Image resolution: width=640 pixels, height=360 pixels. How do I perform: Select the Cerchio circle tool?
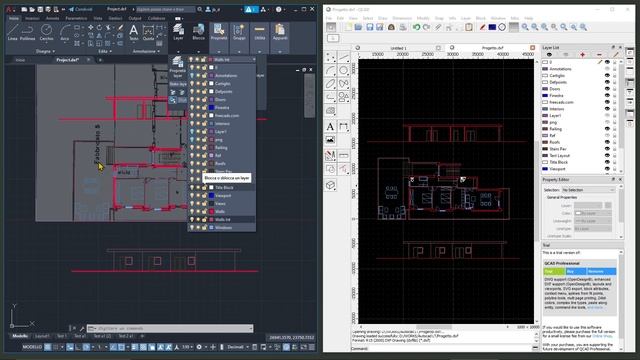coord(47,32)
